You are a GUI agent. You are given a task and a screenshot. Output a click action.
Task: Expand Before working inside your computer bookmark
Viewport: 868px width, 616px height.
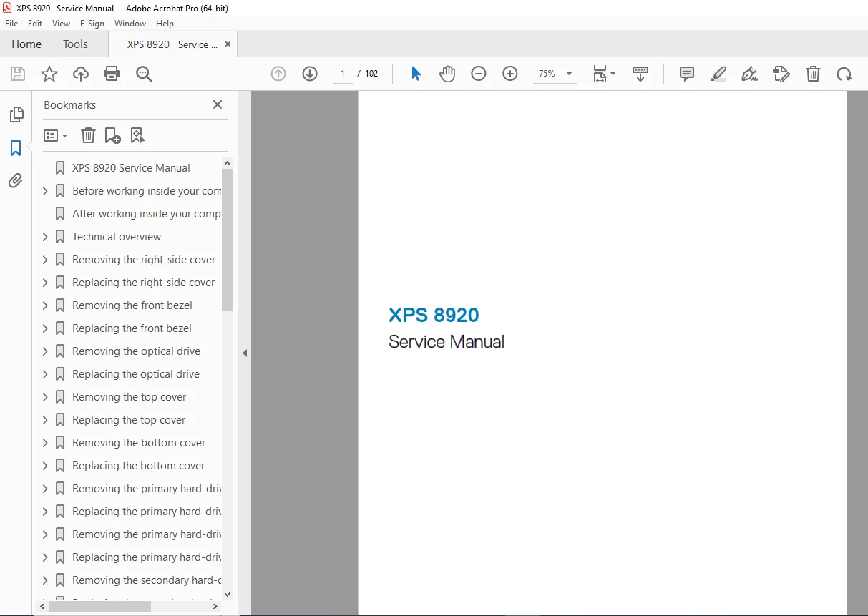(x=45, y=191)
